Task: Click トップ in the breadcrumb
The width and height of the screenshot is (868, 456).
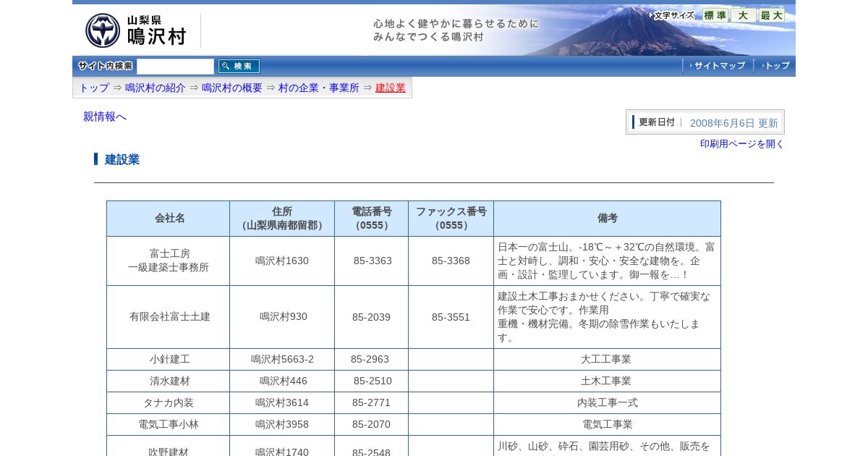Action: pyautogui.click(x=94, y=88)
